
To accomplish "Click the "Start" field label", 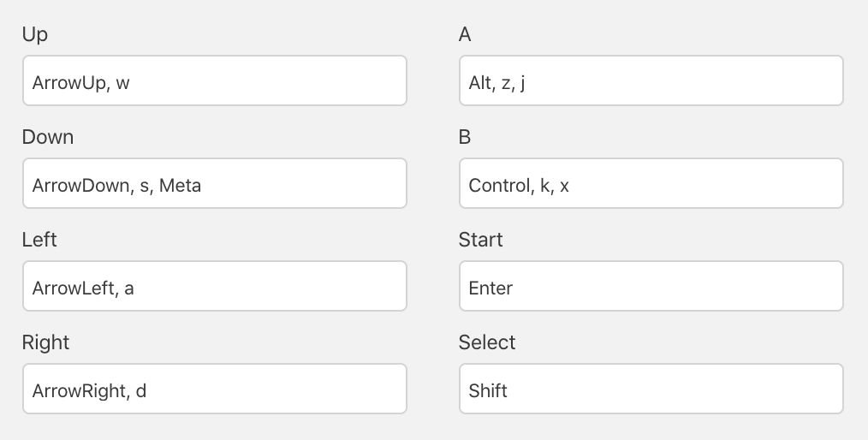I will 480,240.
